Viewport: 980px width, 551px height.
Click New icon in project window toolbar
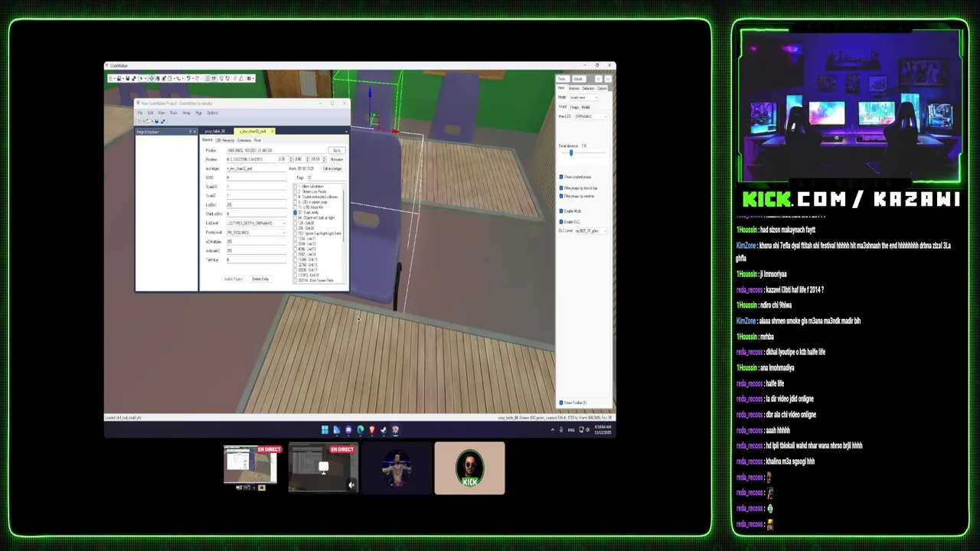click(139, 121)
